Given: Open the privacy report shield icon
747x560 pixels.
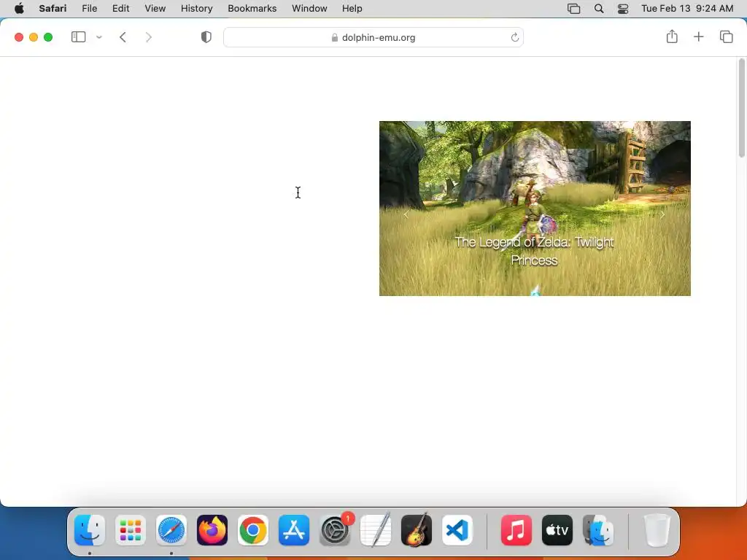Looking at the screenshot, I should 206,37.
